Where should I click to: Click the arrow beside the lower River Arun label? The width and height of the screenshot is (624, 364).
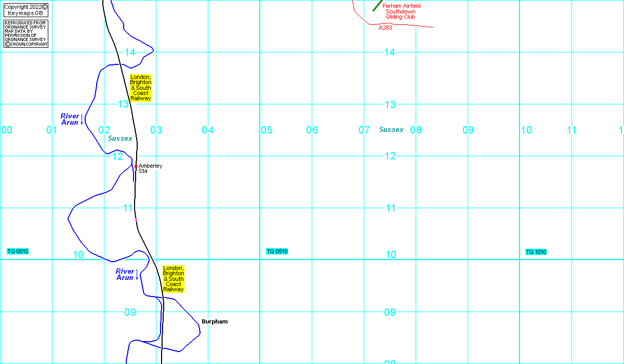(x=137, y=275)
